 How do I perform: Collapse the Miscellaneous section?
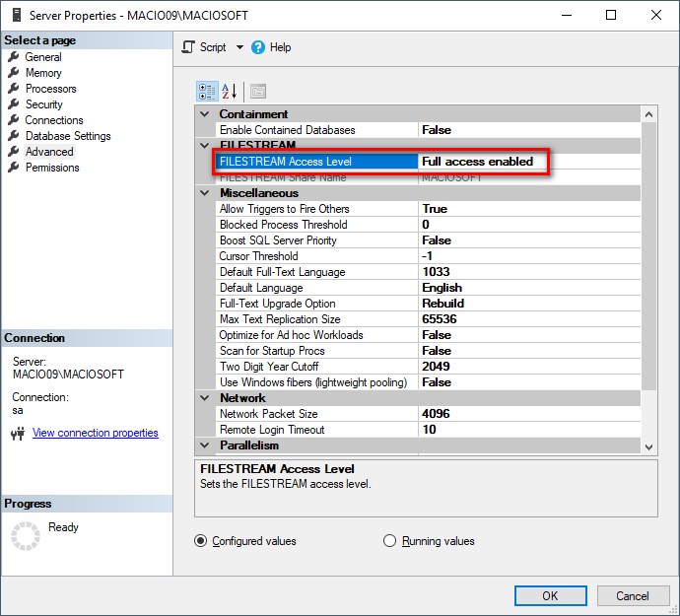pyautogui.click(x=205, y=193)
